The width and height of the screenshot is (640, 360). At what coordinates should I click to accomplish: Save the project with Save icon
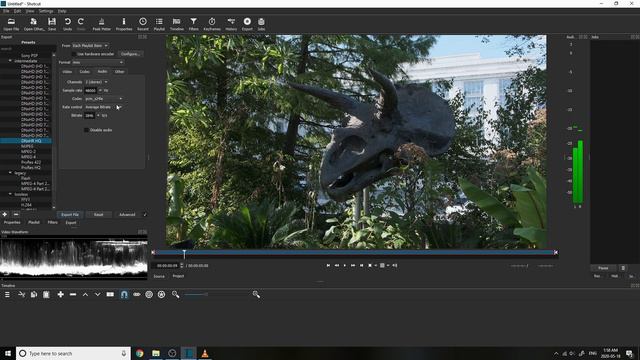point(52,24)
